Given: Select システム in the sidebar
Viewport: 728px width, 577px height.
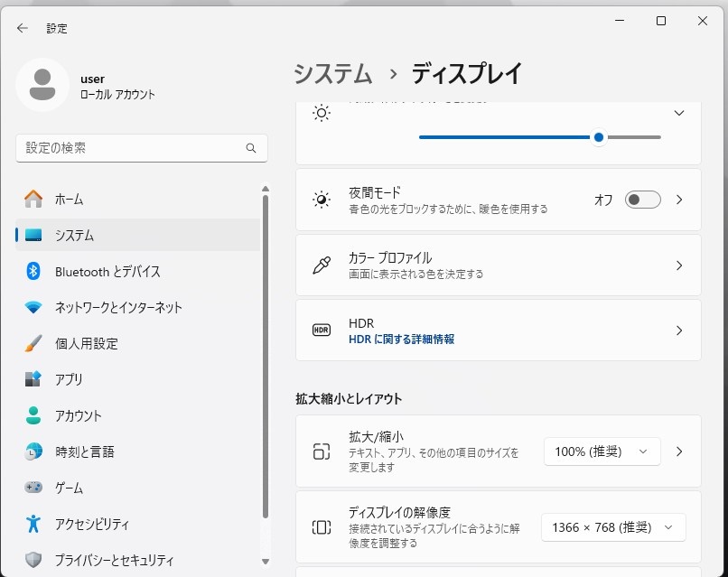Looking at the screenshot, I should coord(138,235).
